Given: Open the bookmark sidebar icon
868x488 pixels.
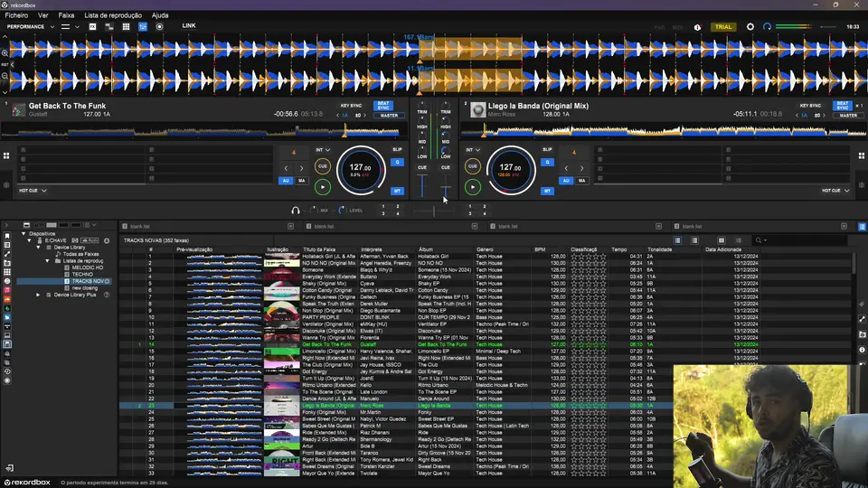Looking at the screenshot, I should 7,236.
